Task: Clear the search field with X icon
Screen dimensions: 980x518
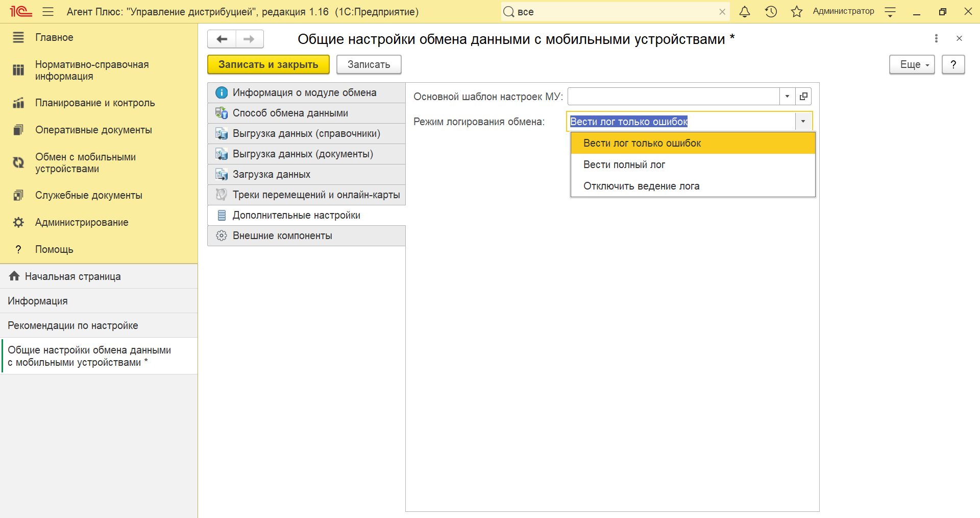Action: [x=722, y=12]
